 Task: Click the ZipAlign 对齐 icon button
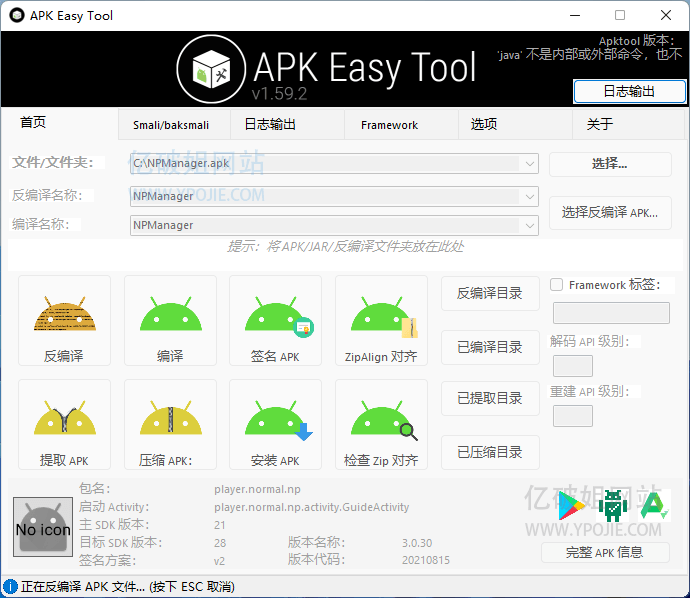click(x=382, y=320)
